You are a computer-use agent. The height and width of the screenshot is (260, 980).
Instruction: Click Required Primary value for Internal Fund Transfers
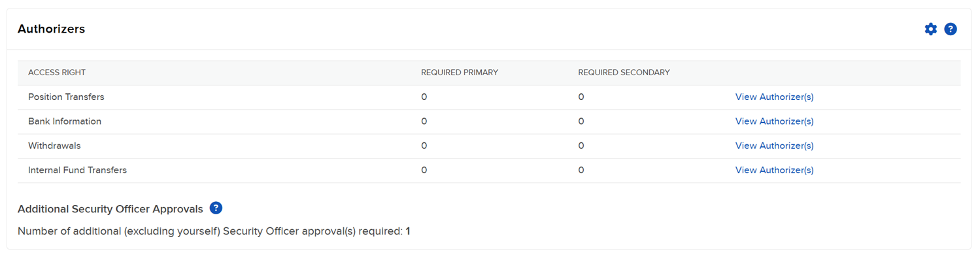(424, 170)
